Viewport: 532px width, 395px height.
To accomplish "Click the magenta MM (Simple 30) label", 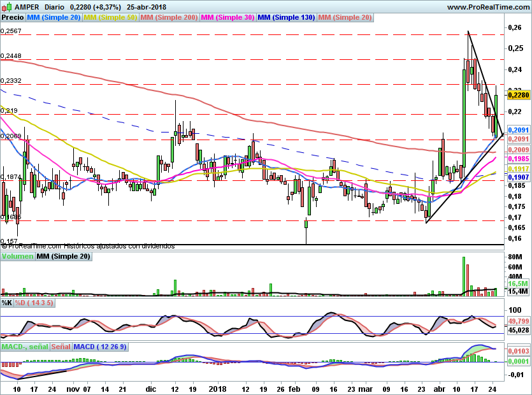I will [228, 17].
